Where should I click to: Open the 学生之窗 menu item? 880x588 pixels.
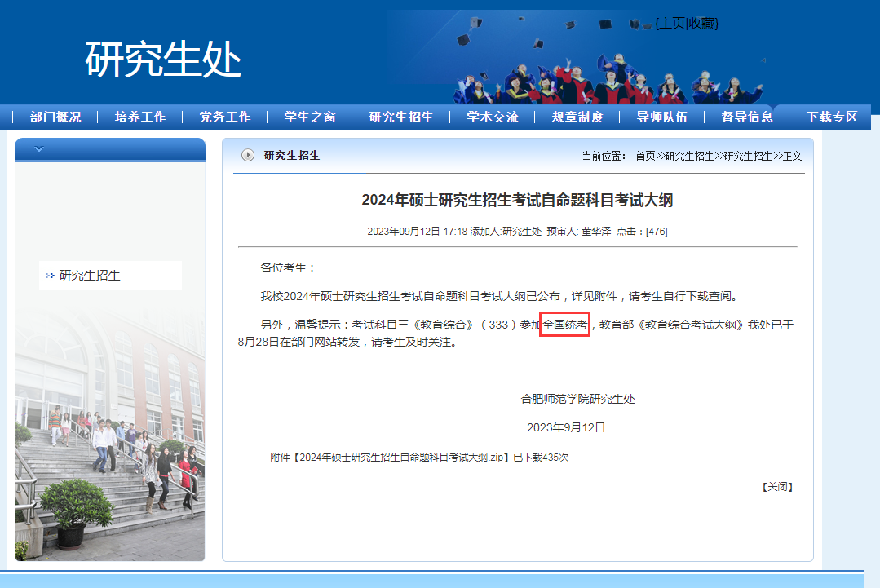tap(310, 117)
